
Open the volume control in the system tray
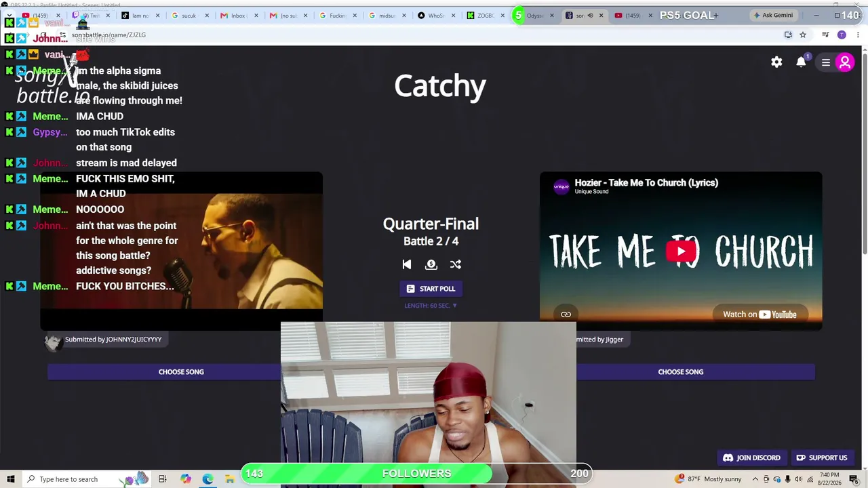point(798,479)
